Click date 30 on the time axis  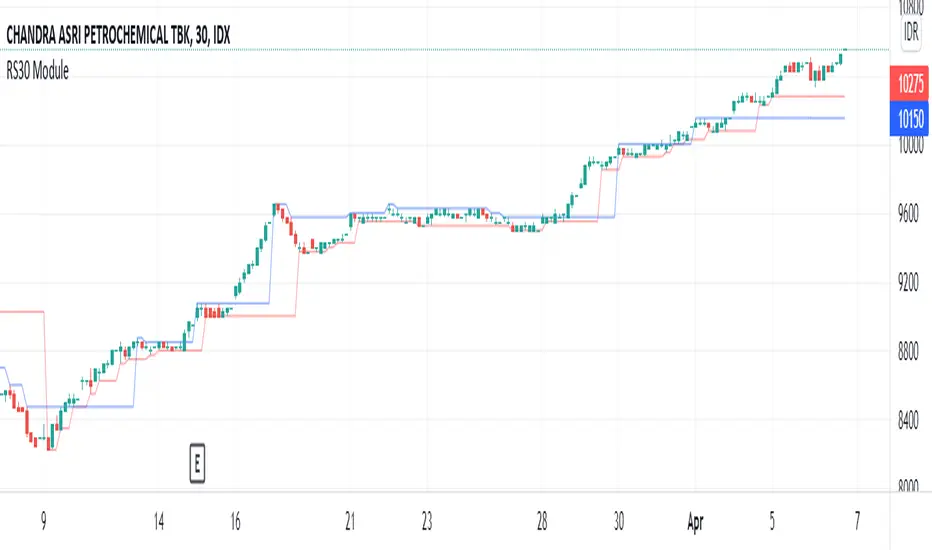click(x=620, y=521)
